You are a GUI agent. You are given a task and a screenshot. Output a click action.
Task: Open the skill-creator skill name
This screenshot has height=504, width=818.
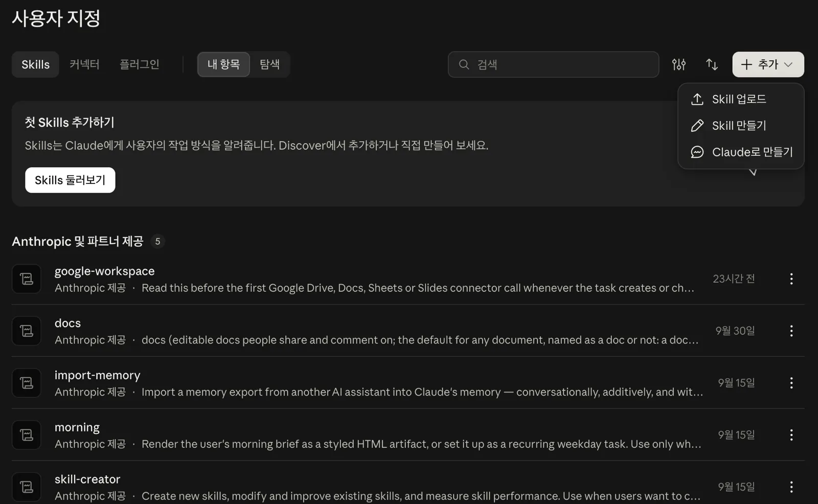(x=87, y=479)
